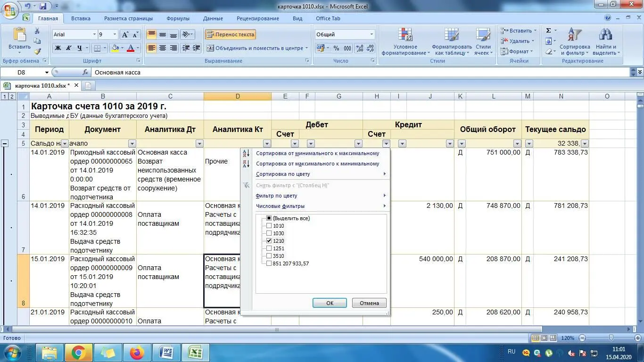Click the Format Painter brush icon
The image size is (644, 362).
pyautogui.click(x=37, y=51)
